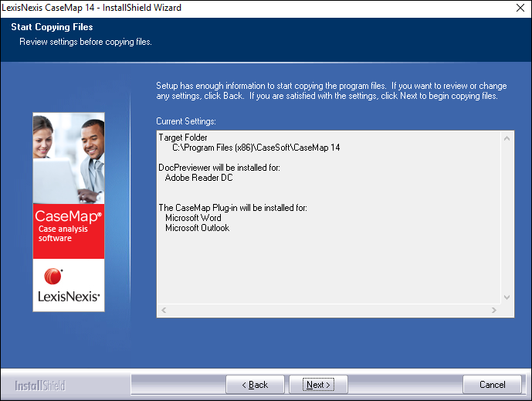Go back with the Back button
532x401 pixels.
coord(255,384)
